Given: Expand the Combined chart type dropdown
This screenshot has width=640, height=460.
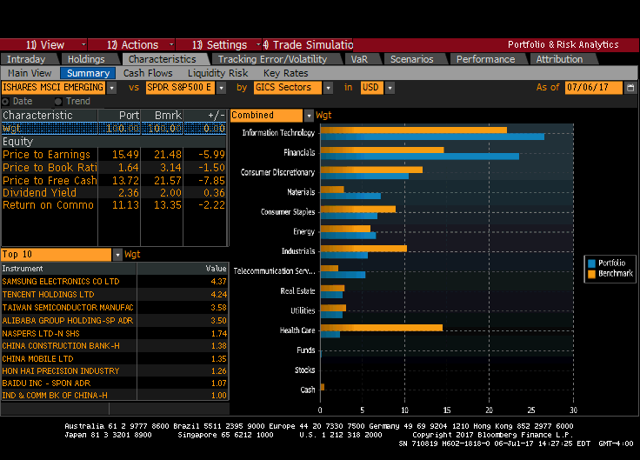Looking at the screenshot, I should pyautogui.click(x=309, y=116).
